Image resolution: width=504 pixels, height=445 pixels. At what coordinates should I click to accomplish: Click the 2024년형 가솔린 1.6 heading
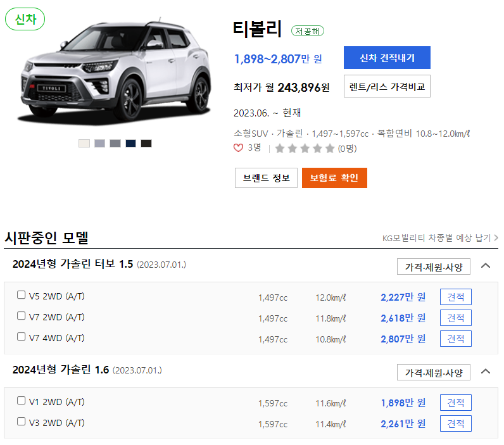point(61,370)
